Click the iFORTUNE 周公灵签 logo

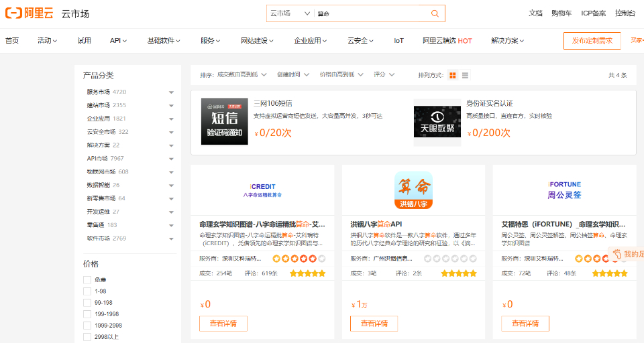click(x=564, y=190)
